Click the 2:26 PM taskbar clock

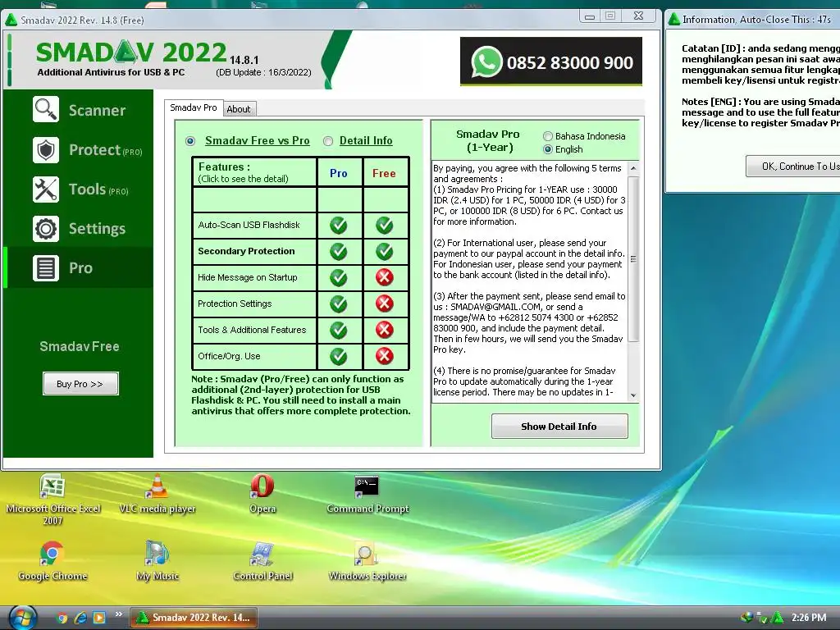click(x=808, y=618)
